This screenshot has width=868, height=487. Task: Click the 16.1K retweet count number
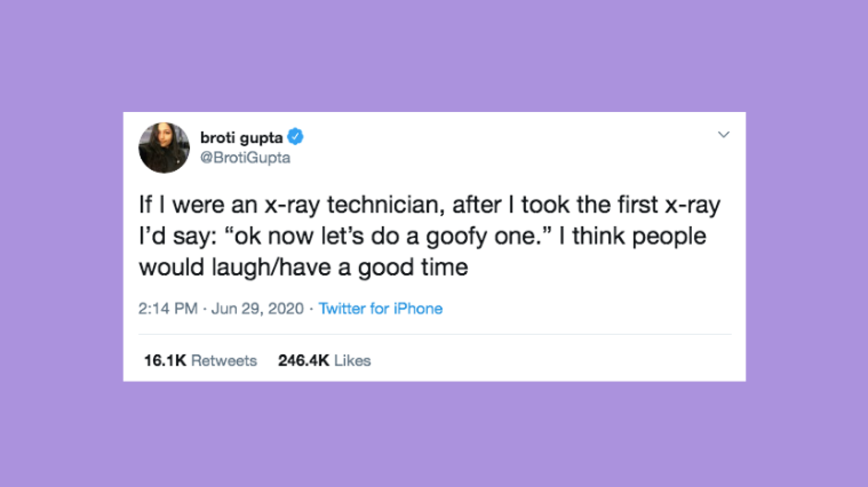coord(165,361)
